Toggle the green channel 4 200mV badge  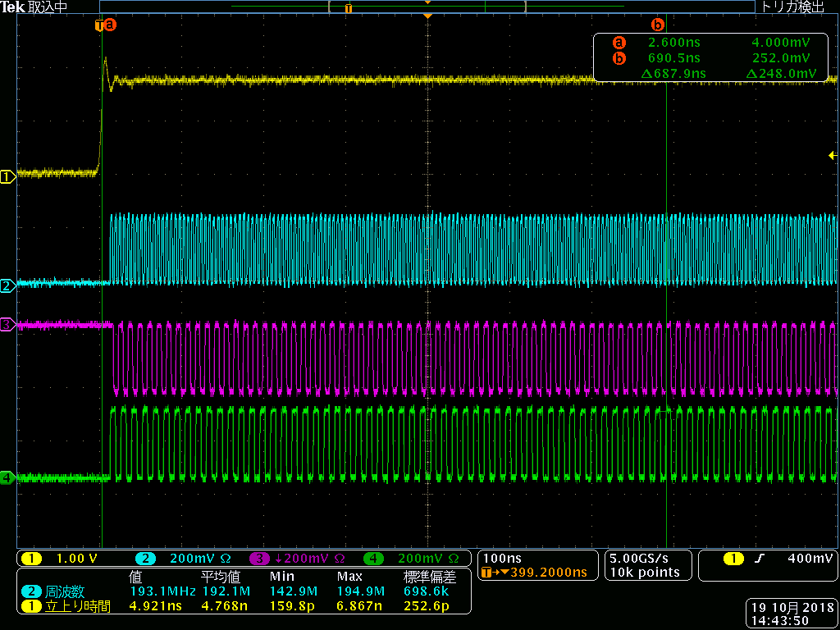tap(415, 559)
